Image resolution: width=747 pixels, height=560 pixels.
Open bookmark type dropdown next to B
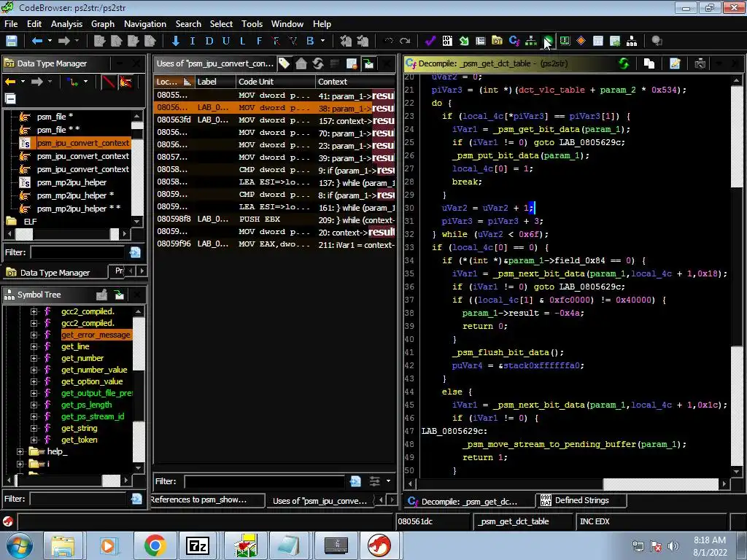(323, 41)
